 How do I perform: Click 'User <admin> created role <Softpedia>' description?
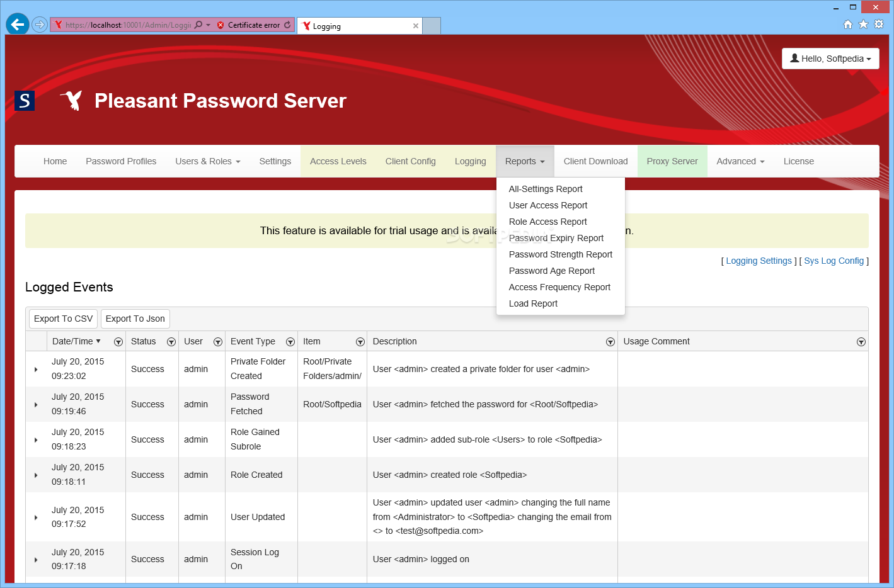(450, 475)
